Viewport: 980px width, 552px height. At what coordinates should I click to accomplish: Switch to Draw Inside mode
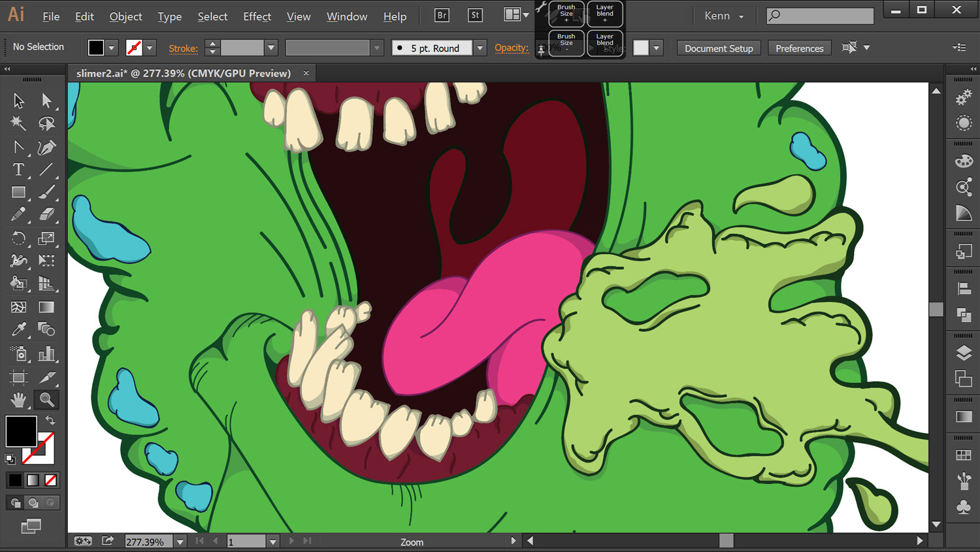tap(50, 502)
